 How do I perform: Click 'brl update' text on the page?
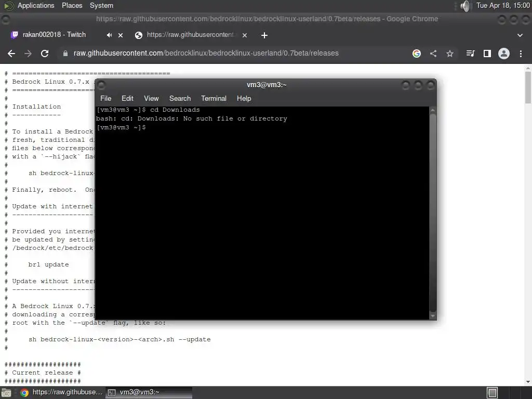click(48, 264)
